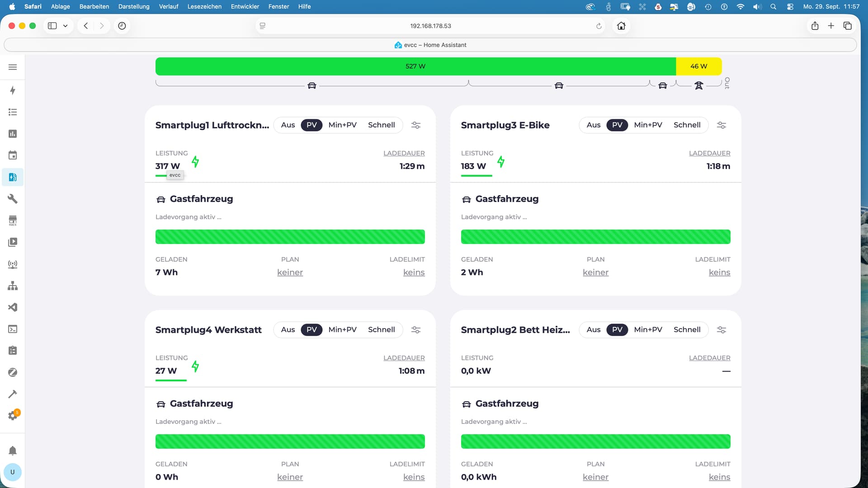Open notifications bell in sidebar
Screen dimensions: 868x488
coord(13,450)
